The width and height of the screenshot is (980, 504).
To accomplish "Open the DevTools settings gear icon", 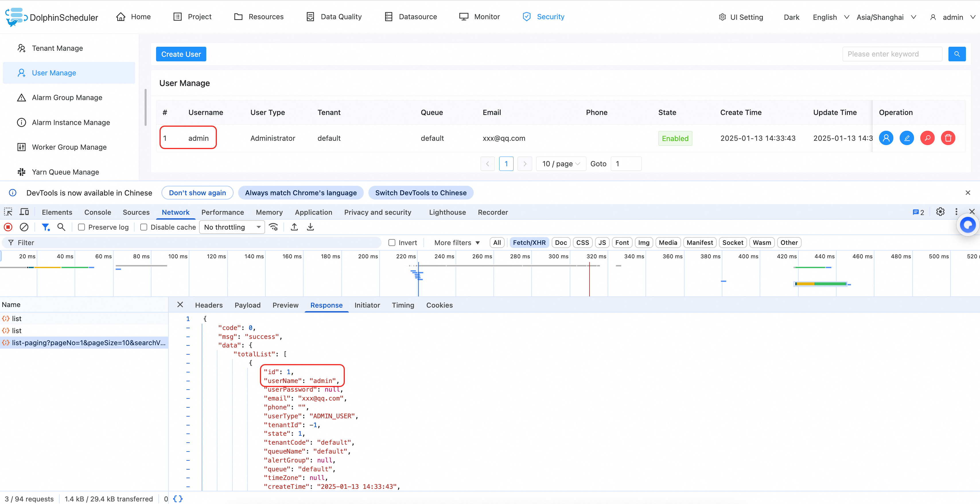I will tap(940, 212).
